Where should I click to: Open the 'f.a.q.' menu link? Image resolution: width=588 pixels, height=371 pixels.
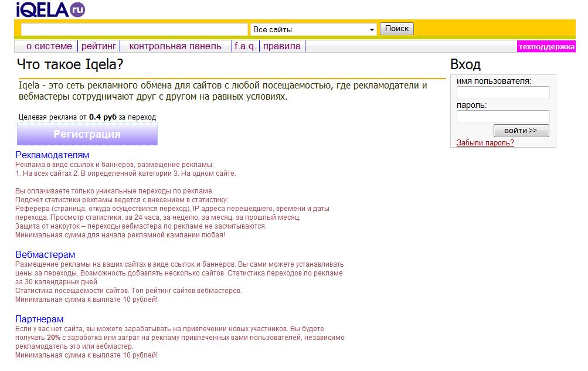point(245,46)
